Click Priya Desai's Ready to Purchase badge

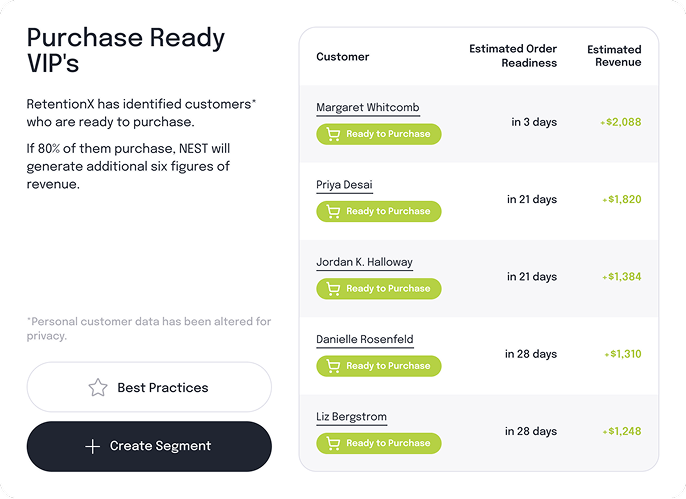click(x=378, y=211)
